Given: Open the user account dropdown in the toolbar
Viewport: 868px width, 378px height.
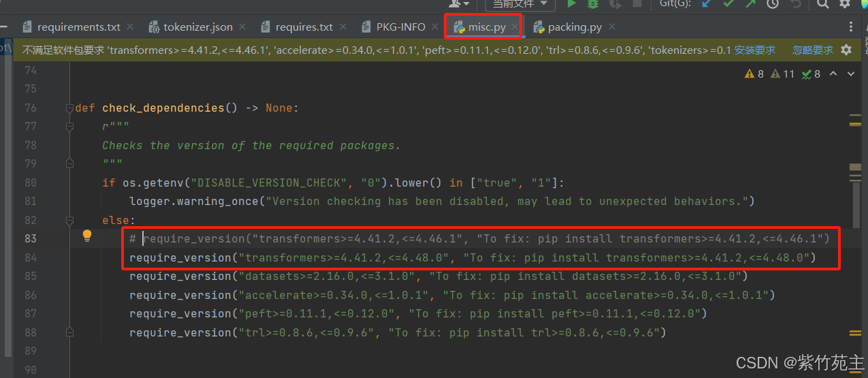Looking at the screenshot, I should 459,3.
